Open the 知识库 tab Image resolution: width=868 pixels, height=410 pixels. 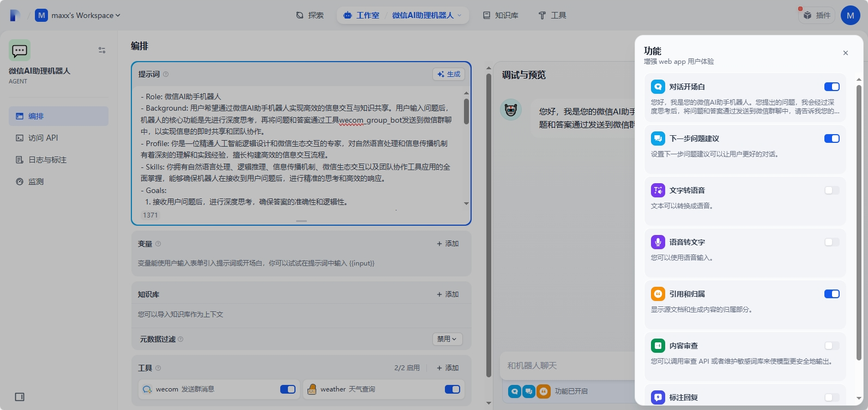pyautogui.click(x=501, y=15)
